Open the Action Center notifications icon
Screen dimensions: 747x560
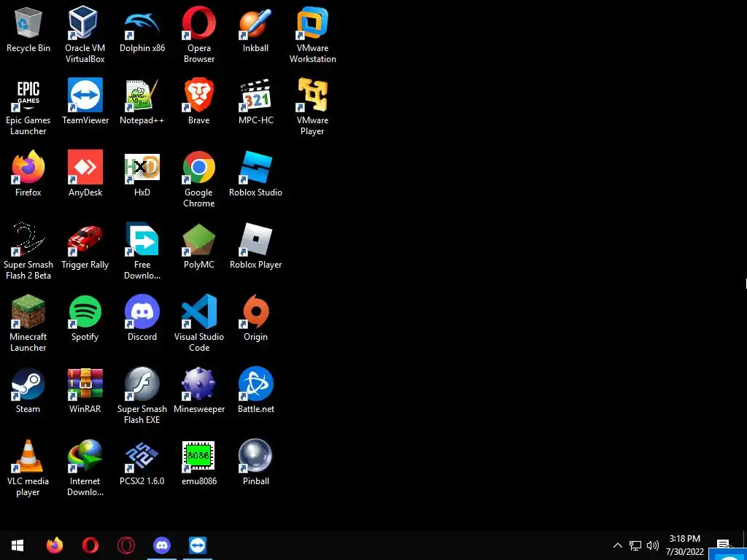[723, 544]
